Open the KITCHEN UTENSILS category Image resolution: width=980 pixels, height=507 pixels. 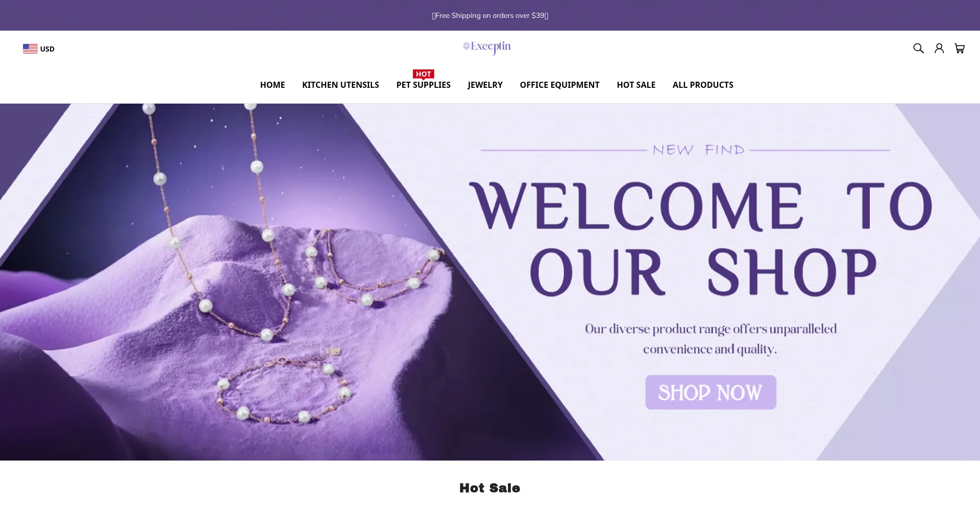[340, 85]
